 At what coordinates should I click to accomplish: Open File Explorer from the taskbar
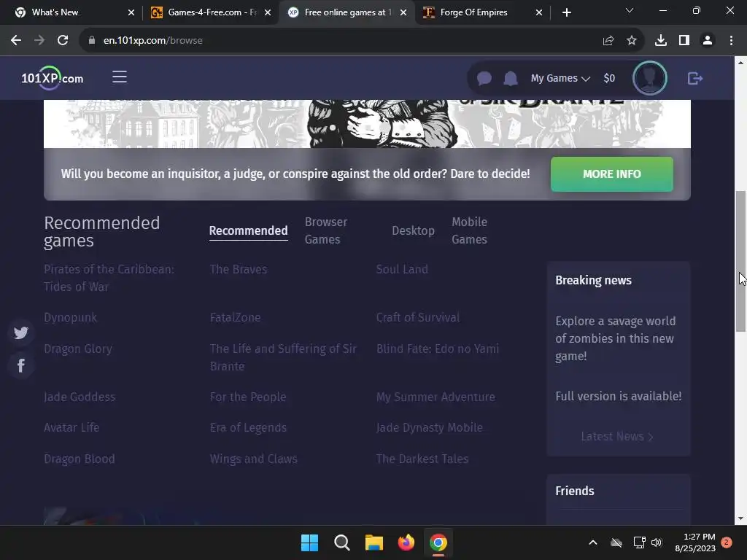[374, 542]
